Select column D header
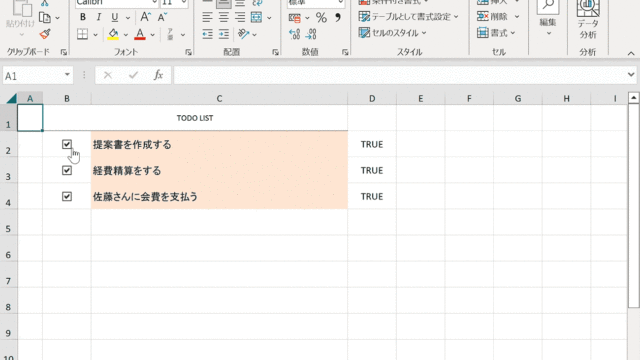640x360 pixels. tap(372, 98)
